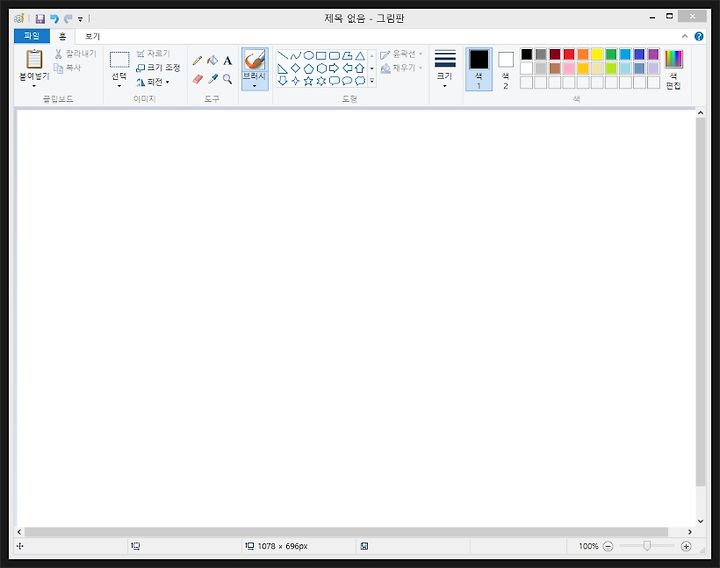The image size is (720, 568).
Task: Choose the Right triangle shape
Action: tap(283, 68)
